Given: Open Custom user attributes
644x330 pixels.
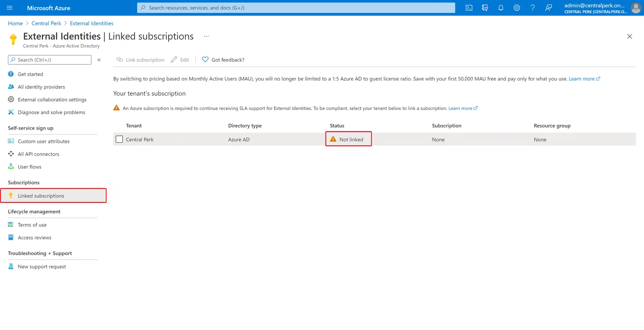Looking at the screenshot, I should [x=44, y=141].
